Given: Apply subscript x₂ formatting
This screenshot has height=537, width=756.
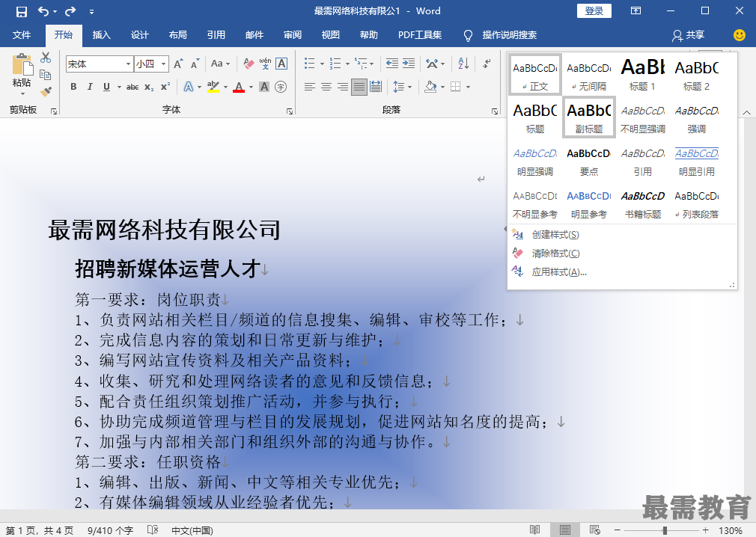Looking at the screenshot, I should (x=150, y=88).
